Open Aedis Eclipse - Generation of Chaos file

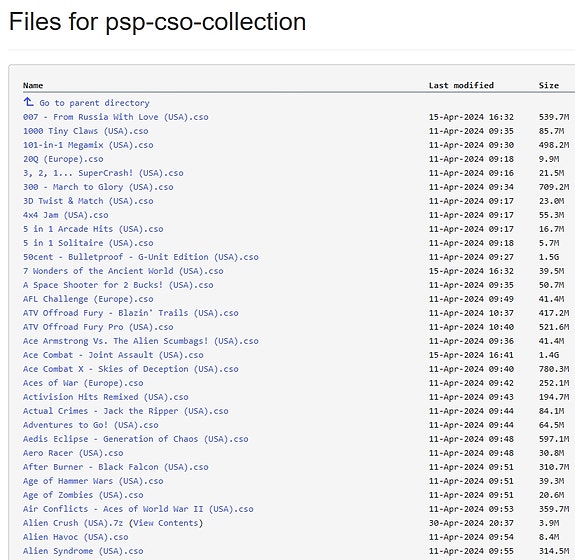tap(135, 439)
